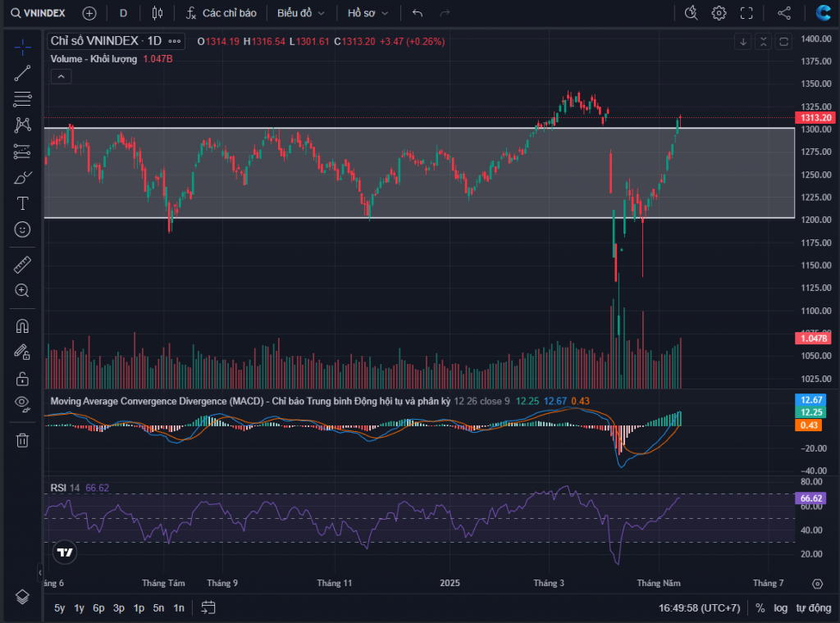Select the pattern drawing tool
The image size is (840, 623).
pos(22,125)
